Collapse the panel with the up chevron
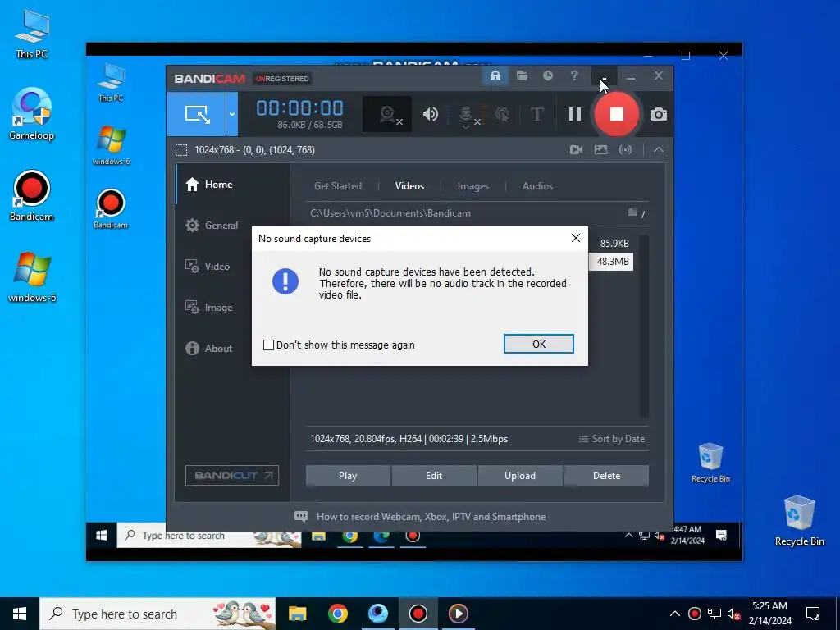 tap(659, 150)
